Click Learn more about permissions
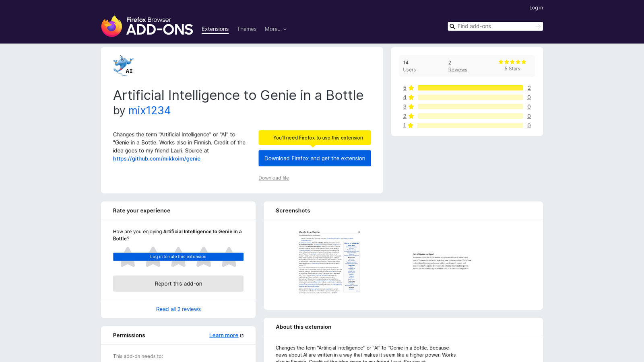Screen dimensions: 644x362 pos(224,335)
